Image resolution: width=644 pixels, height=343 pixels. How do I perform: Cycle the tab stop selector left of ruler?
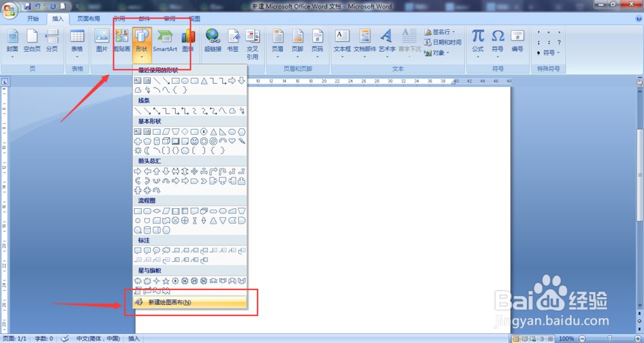pos(5,82)
